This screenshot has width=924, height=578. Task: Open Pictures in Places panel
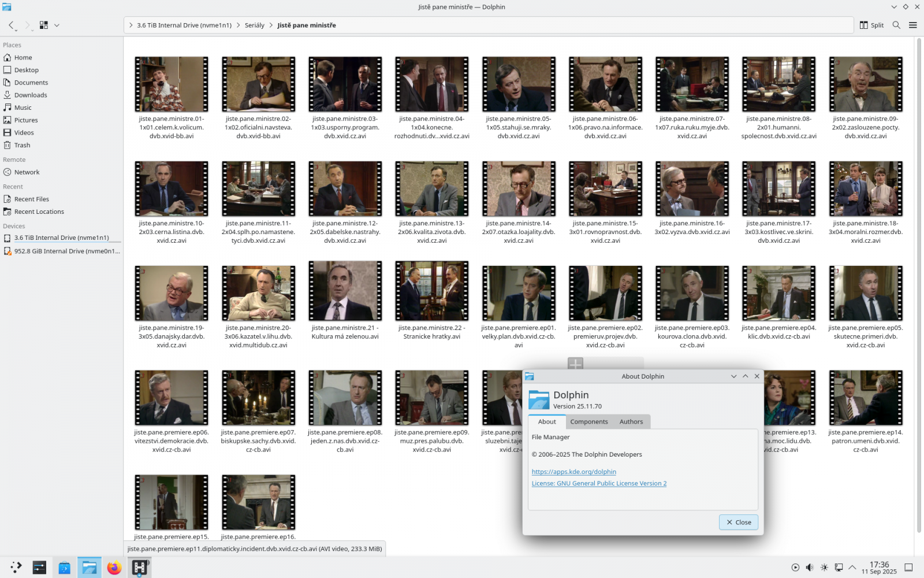[x=61, y=120]
